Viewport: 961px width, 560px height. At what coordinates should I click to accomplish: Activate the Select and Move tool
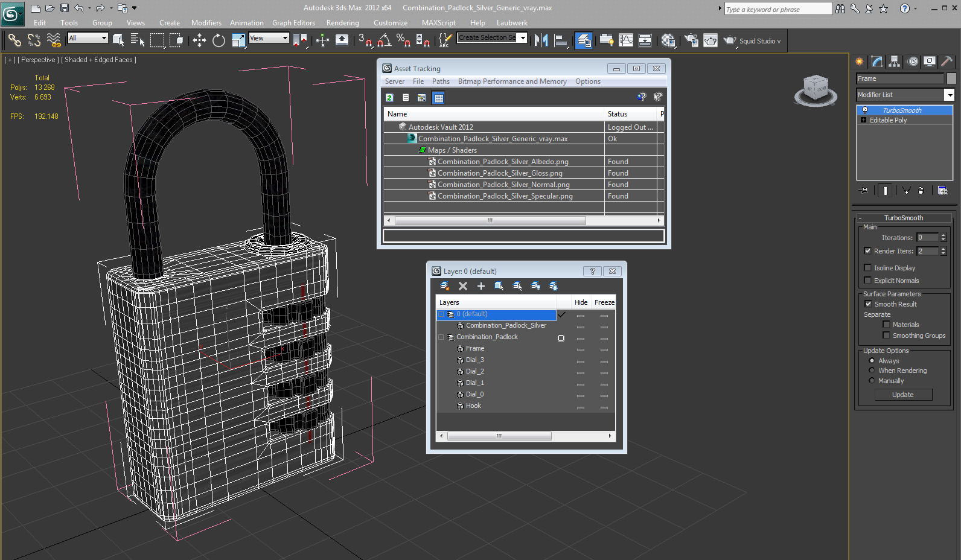tap(199, 40)
